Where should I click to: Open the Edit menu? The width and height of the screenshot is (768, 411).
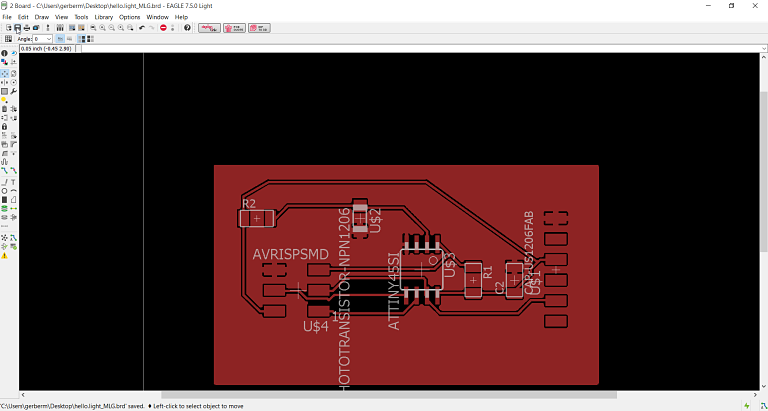coord(23,17)
